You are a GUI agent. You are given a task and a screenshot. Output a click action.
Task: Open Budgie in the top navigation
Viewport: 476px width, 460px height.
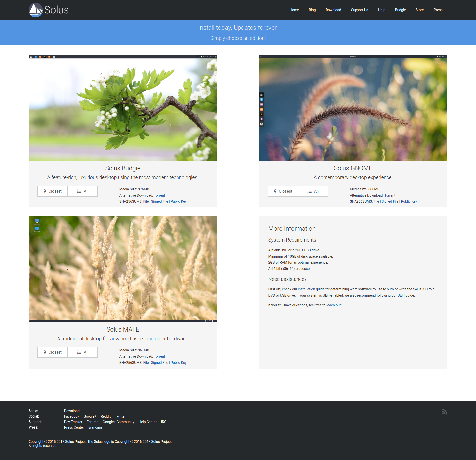(400, 10)
